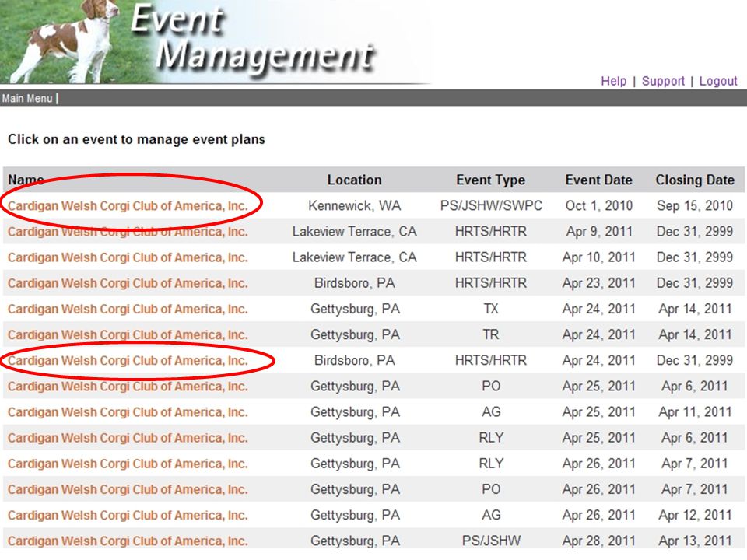Click the Event Management banner image
The height and width of the screenshot is (560, 747).
click(215, 42)
